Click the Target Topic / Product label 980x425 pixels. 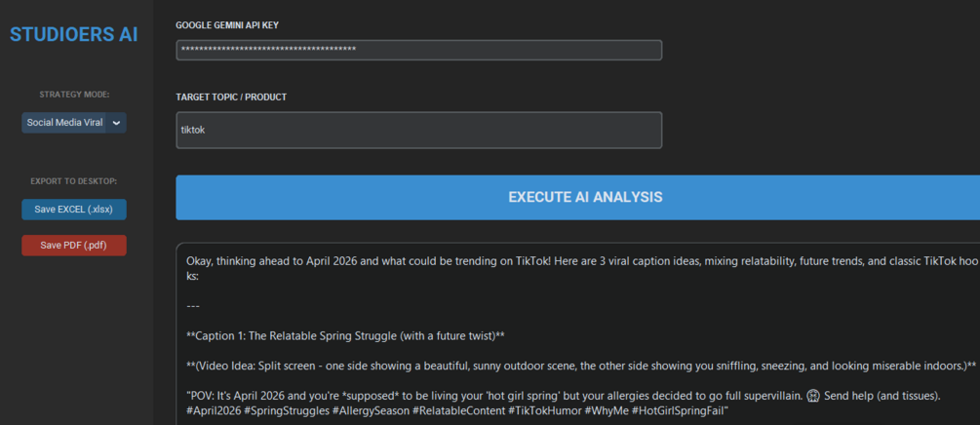[231, 97]
